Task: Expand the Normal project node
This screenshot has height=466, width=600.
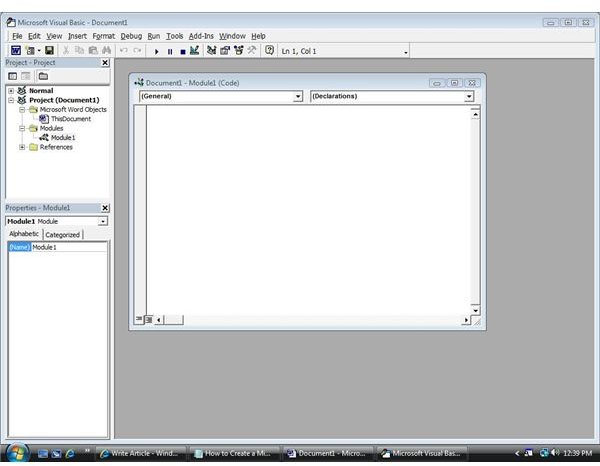Action: coord(11,91)
